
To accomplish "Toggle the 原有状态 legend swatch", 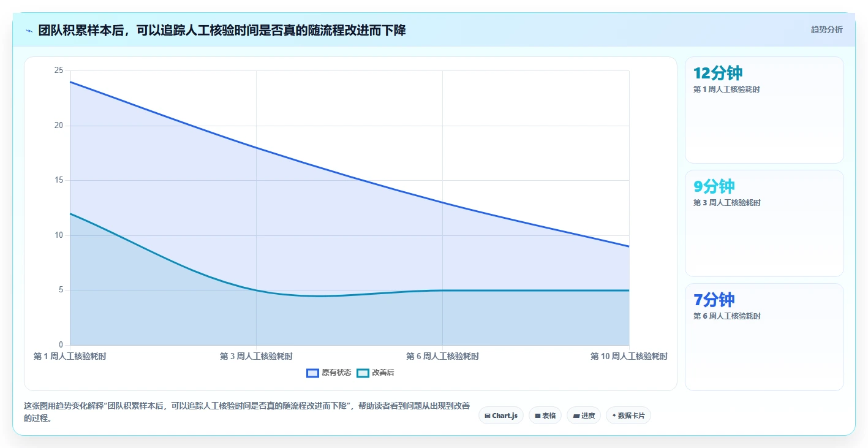I will pyautogui.click(x=313, y=373).
